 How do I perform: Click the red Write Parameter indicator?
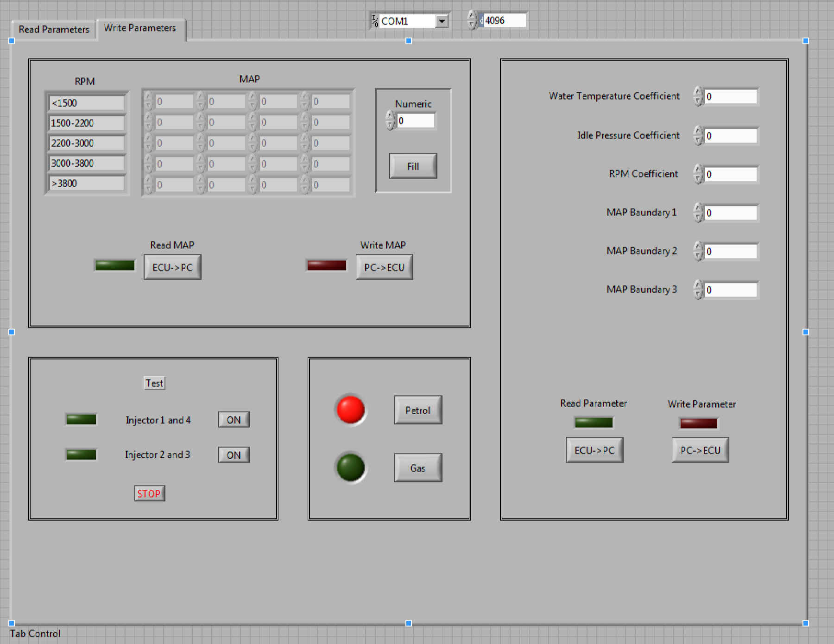click(699, 423)
